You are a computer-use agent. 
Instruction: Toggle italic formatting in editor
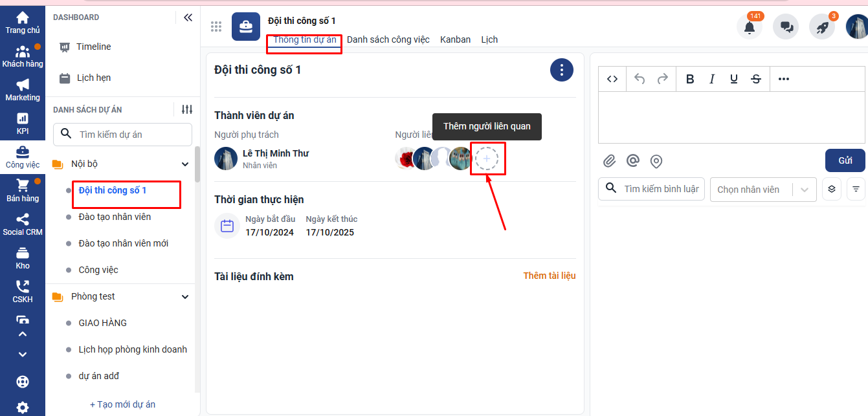712,79
